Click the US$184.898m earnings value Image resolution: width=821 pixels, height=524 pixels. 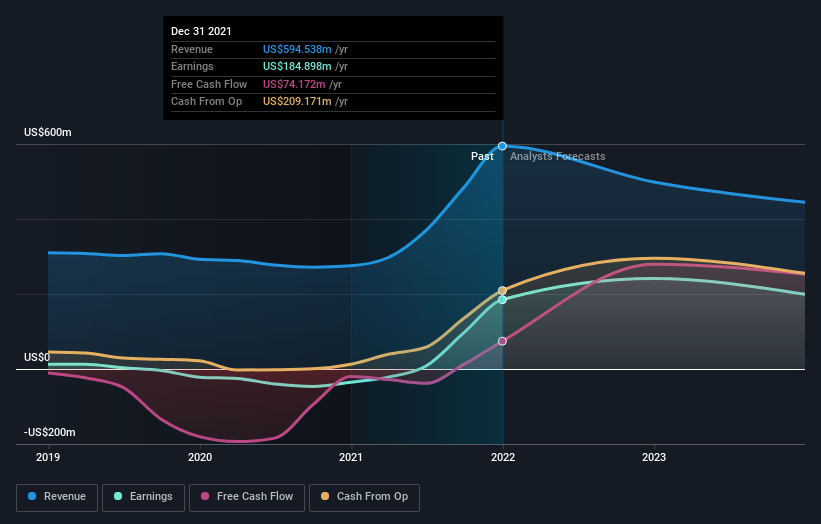click(297, 66)
